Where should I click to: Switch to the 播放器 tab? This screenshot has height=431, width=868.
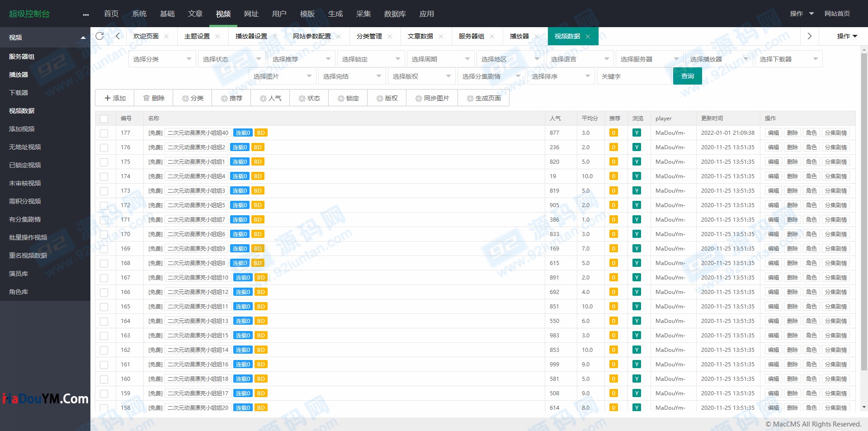tap(519, 36)
